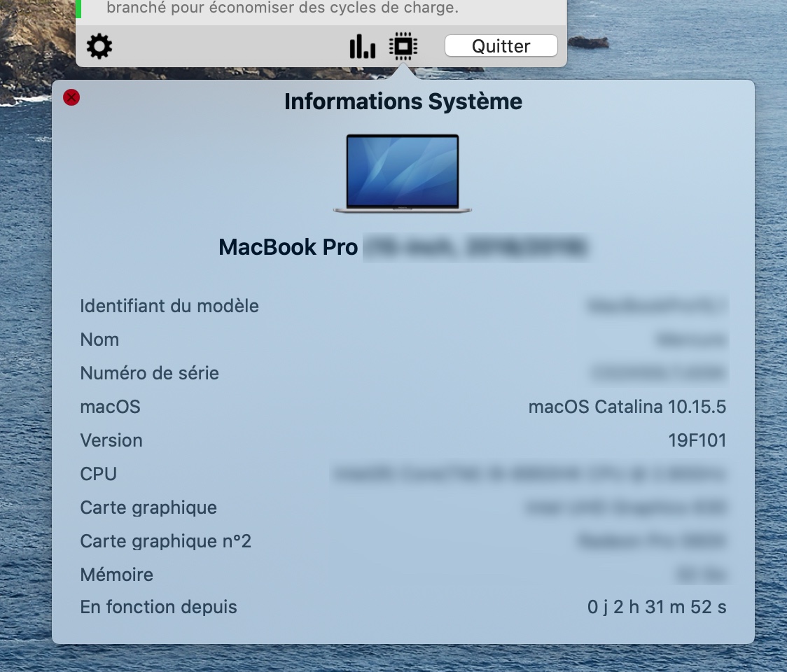Click the Quitter button
The image size is (787, 672).
click(x=501, y=45)
